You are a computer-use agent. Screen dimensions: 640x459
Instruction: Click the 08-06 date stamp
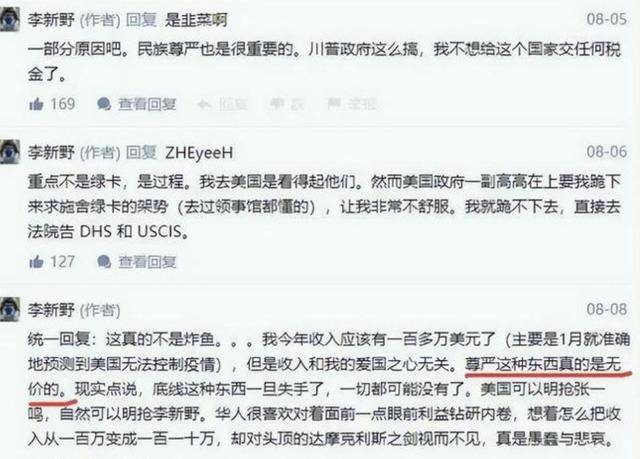tap(607, 152)
